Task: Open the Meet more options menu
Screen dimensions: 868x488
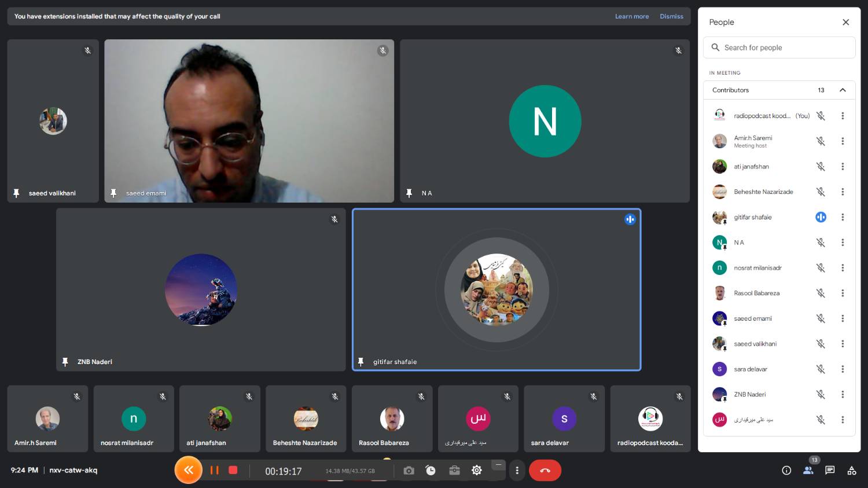Action: (x=517, y=471)
